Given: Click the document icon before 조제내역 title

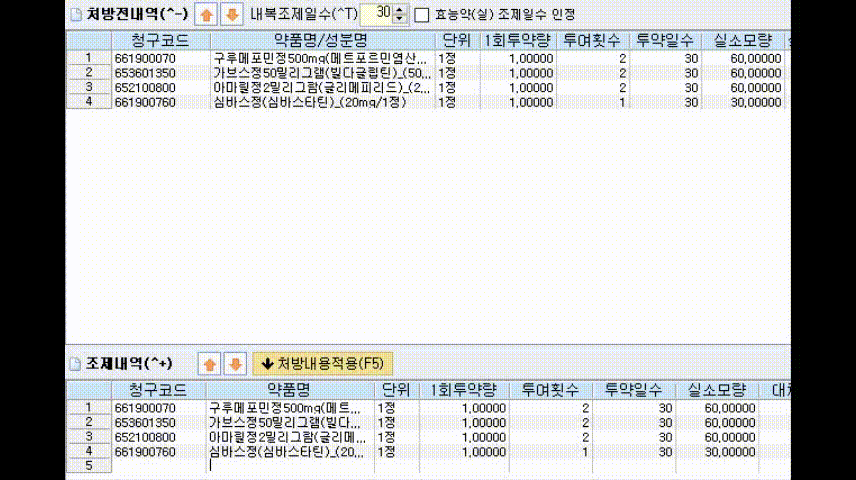Looking at the screenshot, I should click(x=76, y=362).
